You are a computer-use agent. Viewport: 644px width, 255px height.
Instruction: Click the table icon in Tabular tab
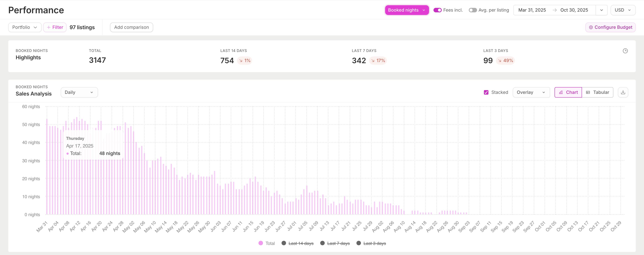588,92
